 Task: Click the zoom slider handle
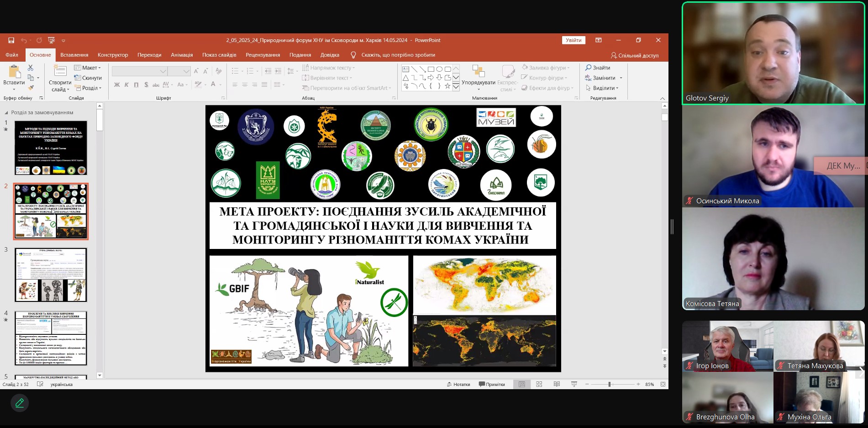[x=610, y=385]
